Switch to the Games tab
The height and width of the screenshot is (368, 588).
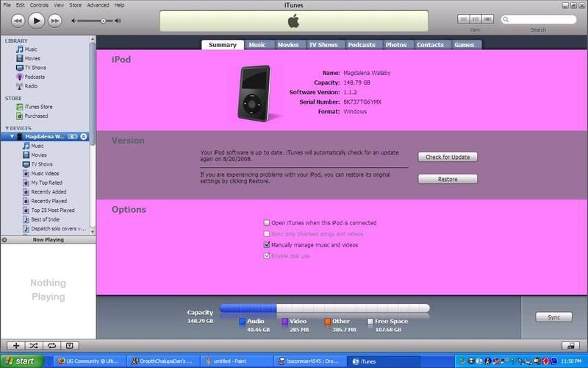pyautogui.click(x=465, y=45)
